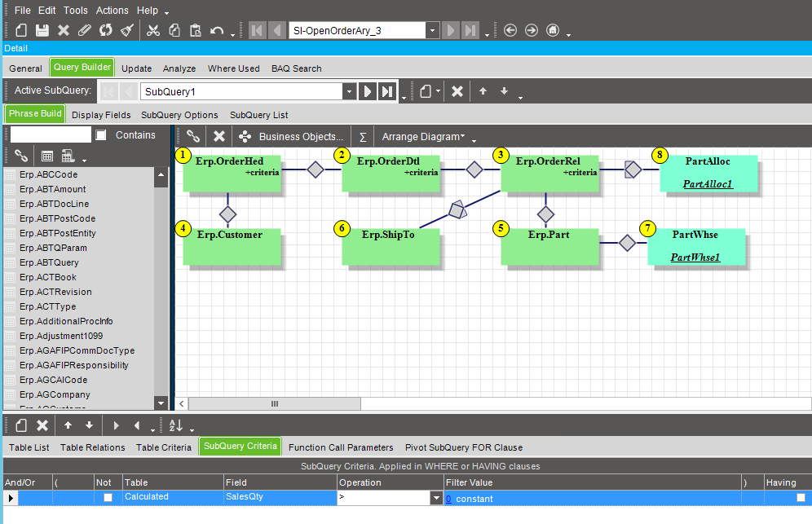This screenshot has width=812, height=524.
Task: Click the sort A-Z icon in criteria toolbar
Action: [x=175, y=425]
